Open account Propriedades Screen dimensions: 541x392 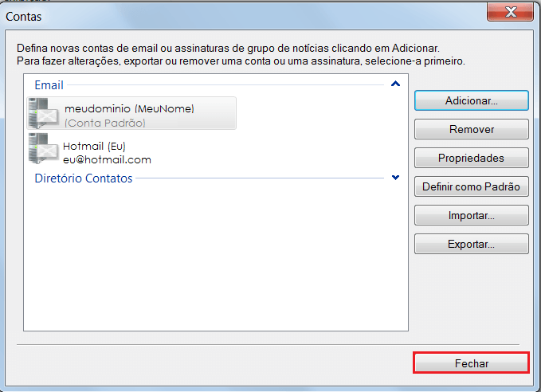(x=471, y=158)
